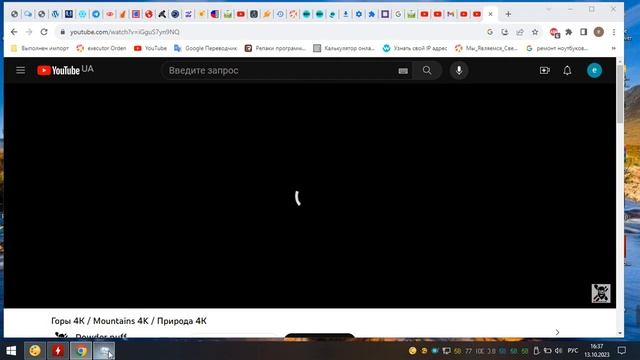
Task: Switch to the Chrome settings gear tab
Action: coord(358,14)
